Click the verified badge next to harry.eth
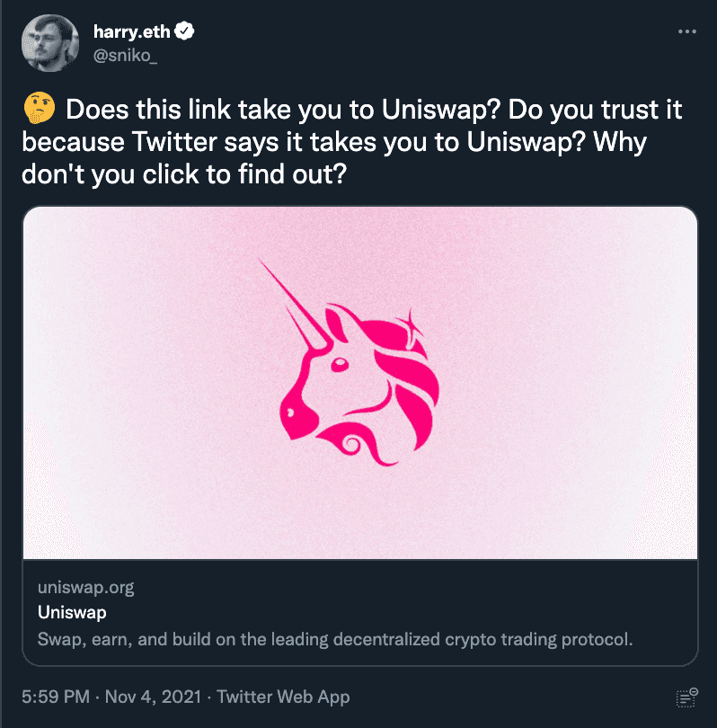 click(x=185, y=31)
